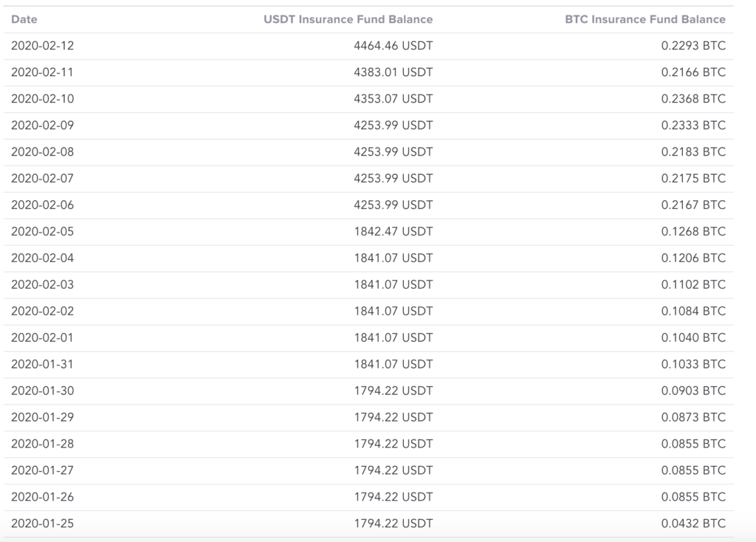Select the 2020-02-04 date cell
The height and width of the screenshot is (542, 756).
click(42, 258)
